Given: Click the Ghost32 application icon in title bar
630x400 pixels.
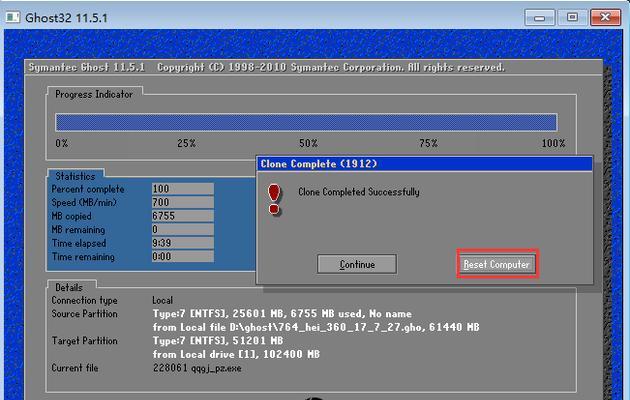Looking at the screenshot, I should 13,17.
